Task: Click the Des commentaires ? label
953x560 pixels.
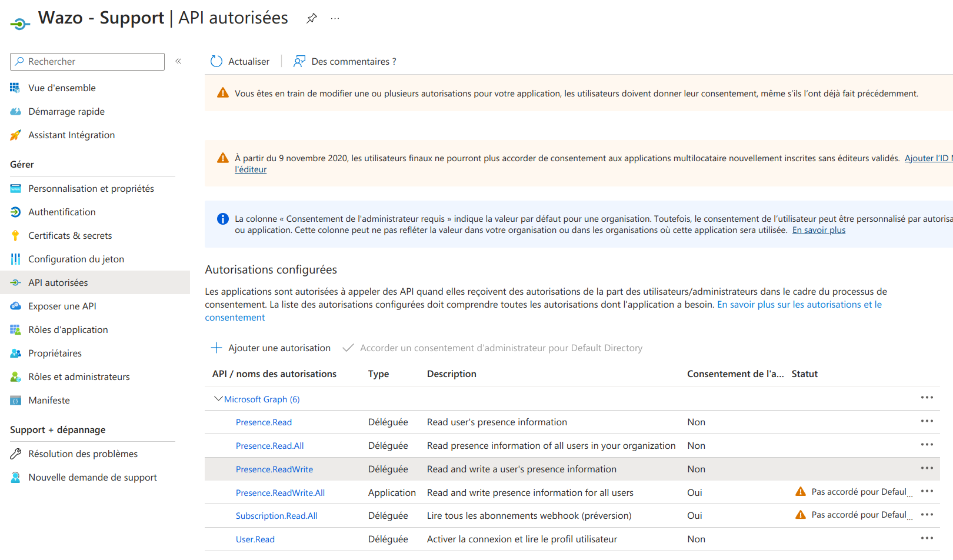Action: pyautogui.click(x=354, y=61)
